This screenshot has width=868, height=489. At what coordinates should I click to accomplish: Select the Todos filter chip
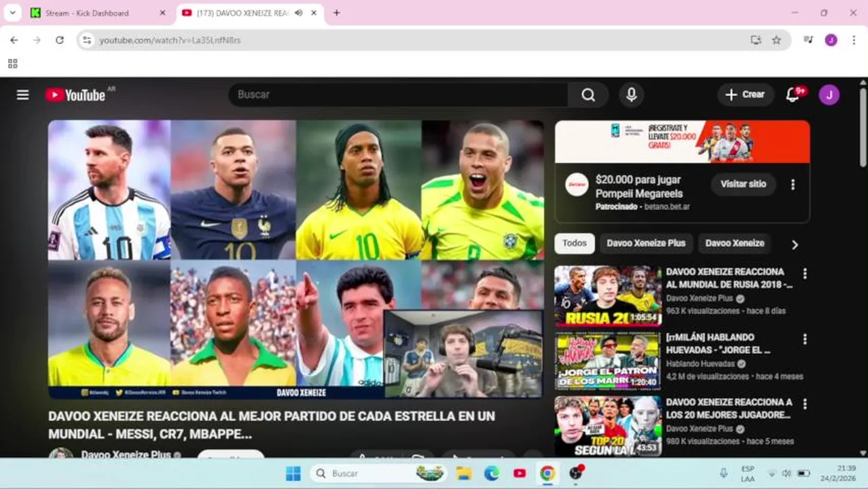pyautogui.click(x=574, y=243)
